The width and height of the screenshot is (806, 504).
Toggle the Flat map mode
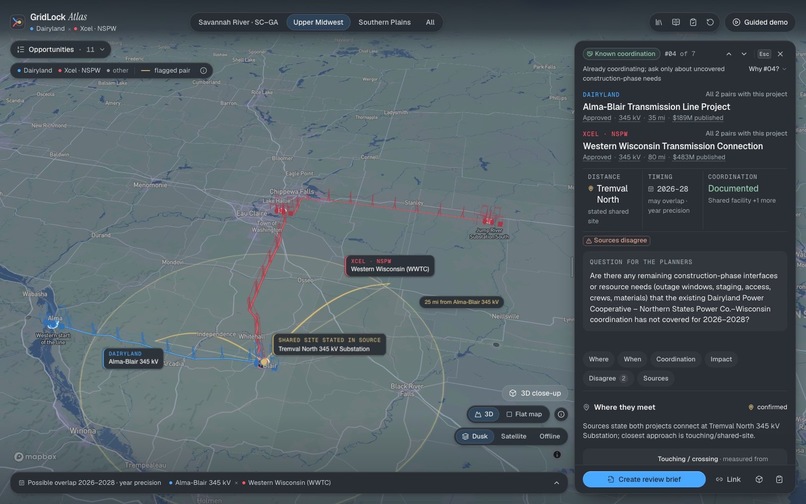pyautogui.click(x=524, y=414)
